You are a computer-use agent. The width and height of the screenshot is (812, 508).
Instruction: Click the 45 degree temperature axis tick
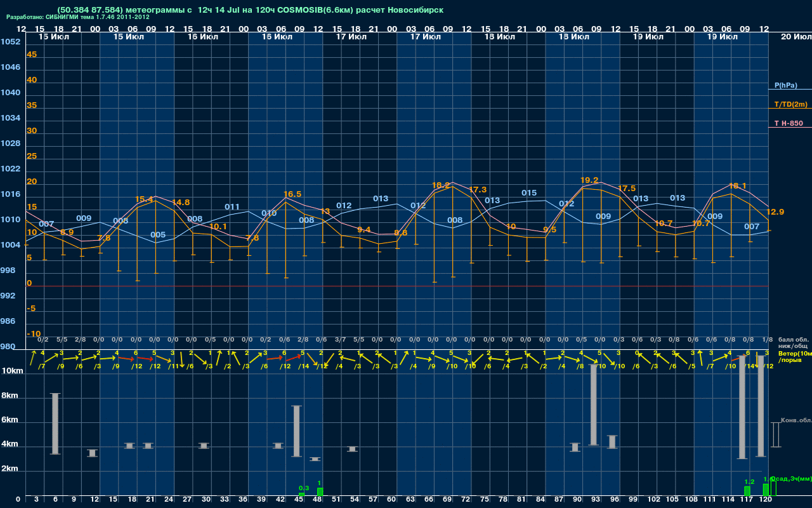pos(32,55)
